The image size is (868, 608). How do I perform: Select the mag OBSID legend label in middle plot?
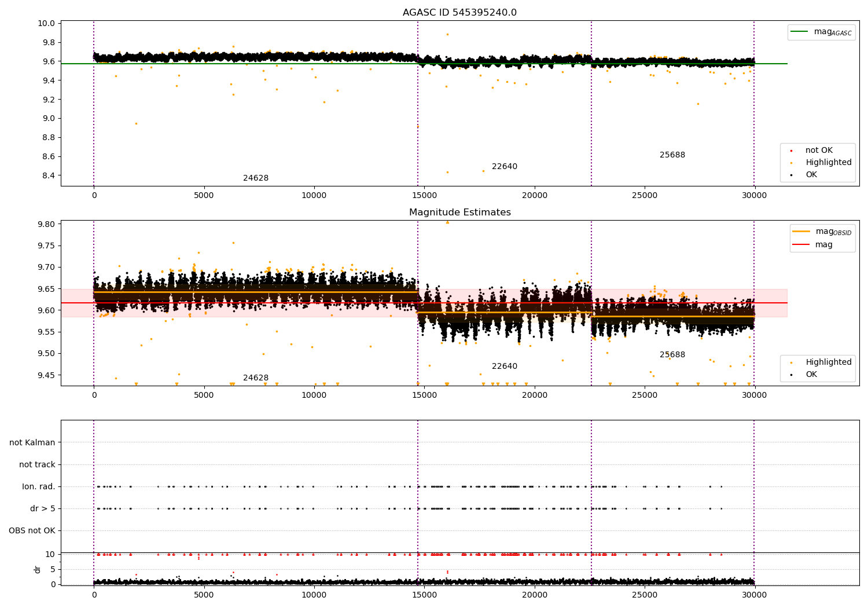[x=833, y=232]
